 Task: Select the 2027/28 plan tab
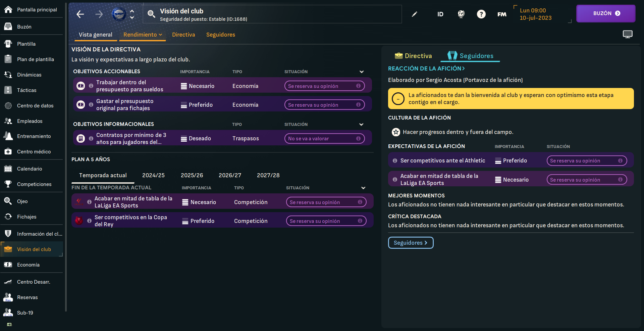(268, 175)
